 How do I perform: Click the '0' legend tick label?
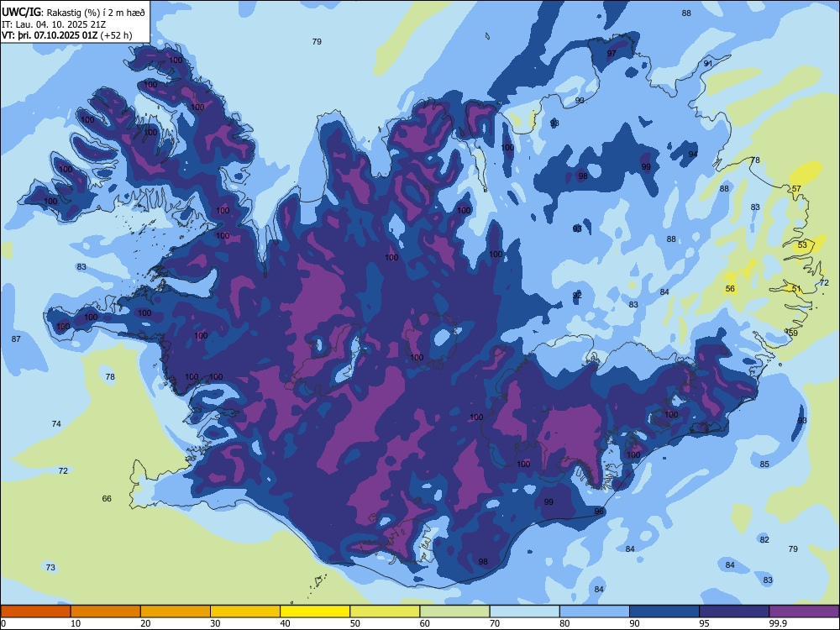click(x=3, y=623)
